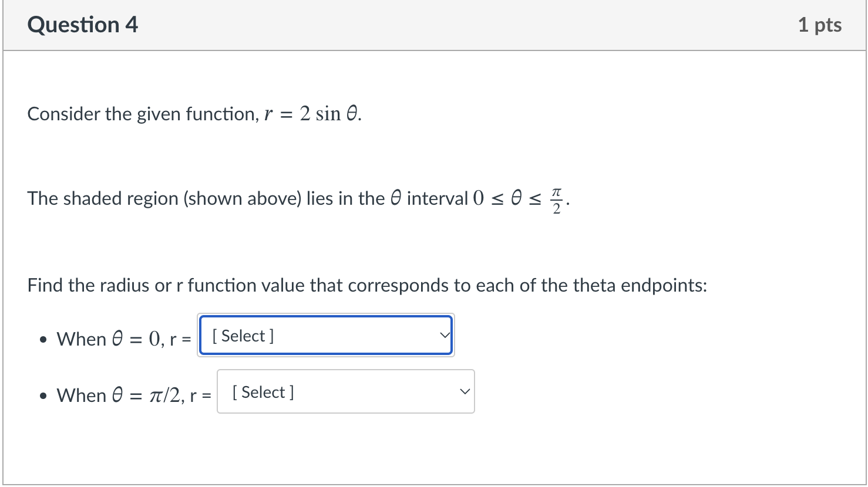Image resolution: width=868 pixels, height=487 pixels.
Task: Select the highlighted [Select] menu when θ = 0
Action: (325, 335)
